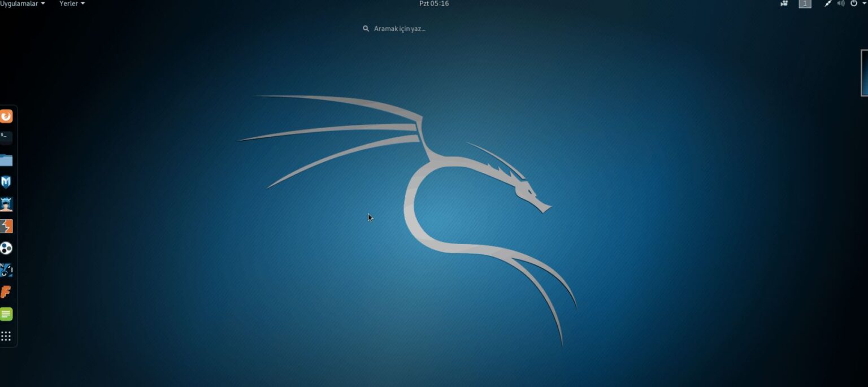Viewport: 868px width, 387px height.
Task: Click the power button icon in the top bar
Action: click(x=853, y=3)
